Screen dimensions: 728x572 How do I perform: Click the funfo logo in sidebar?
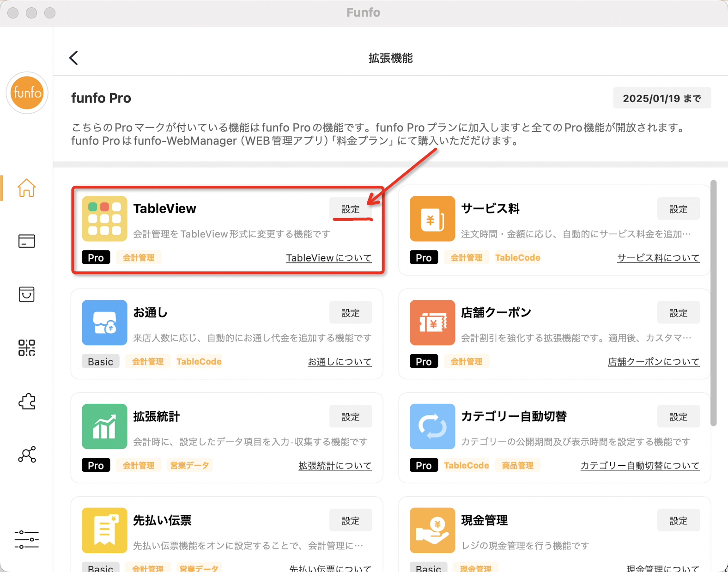[x=27, y=93]
